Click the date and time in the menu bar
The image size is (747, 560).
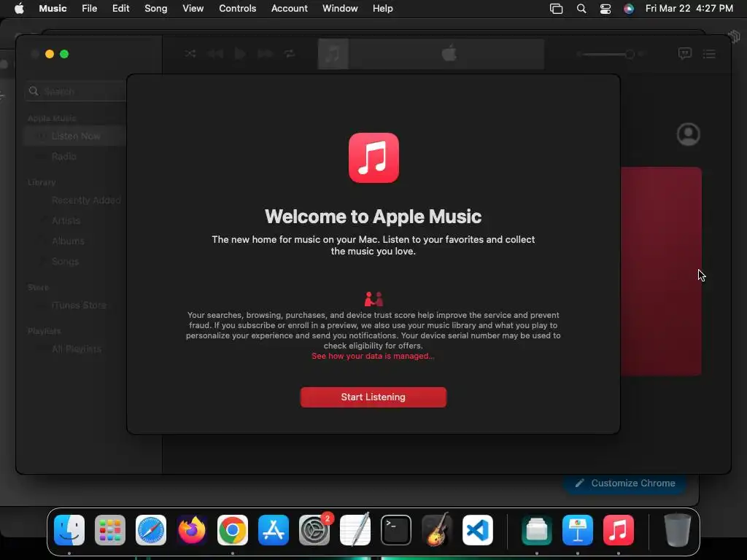(x=689, y=9)
